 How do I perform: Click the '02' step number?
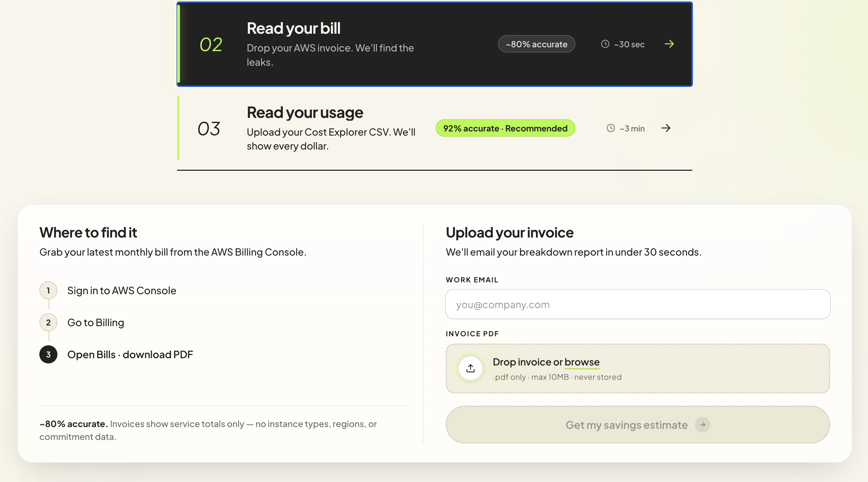[x=211, y=45]
